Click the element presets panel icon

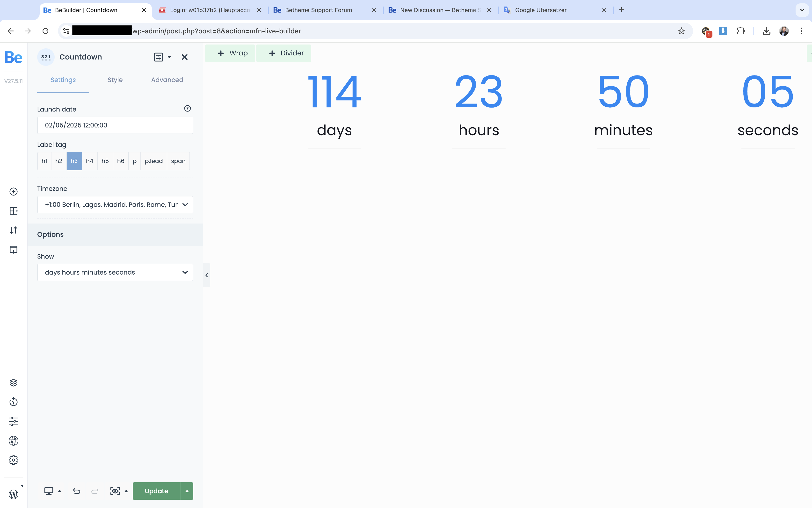click(x=158, y=57)
